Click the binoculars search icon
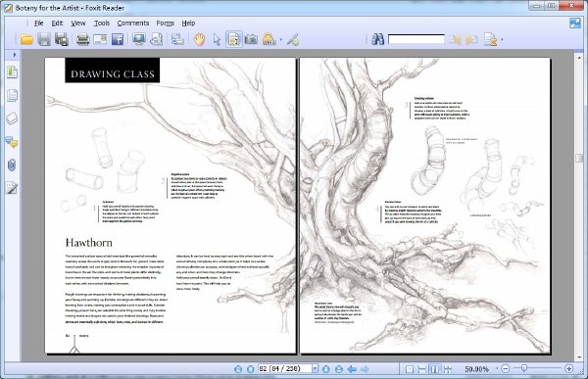Image resolution: width=588 pixels, height=379 pixels. pyautogui.click(x=378, y=39)
